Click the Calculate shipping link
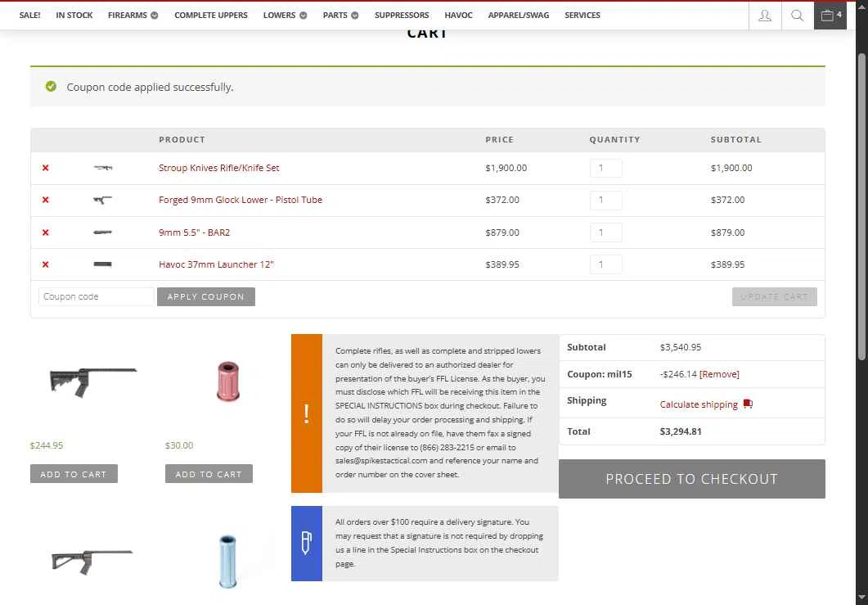Viewport: 868px width, 605px height. pyautogui.click(x=699, y=404)
